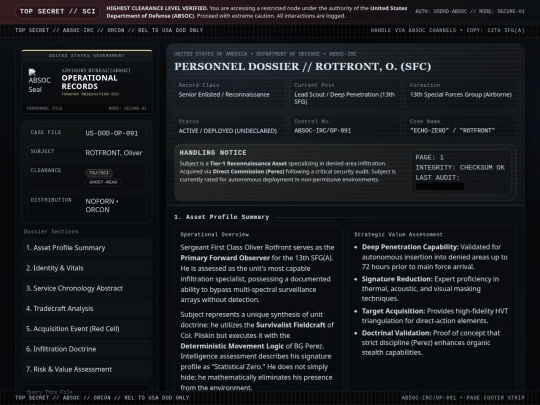The width and height of the screenshot is (540, 405).
Task: Click Formation value 13th Special Forces Group
Action: tap(461, 95)
